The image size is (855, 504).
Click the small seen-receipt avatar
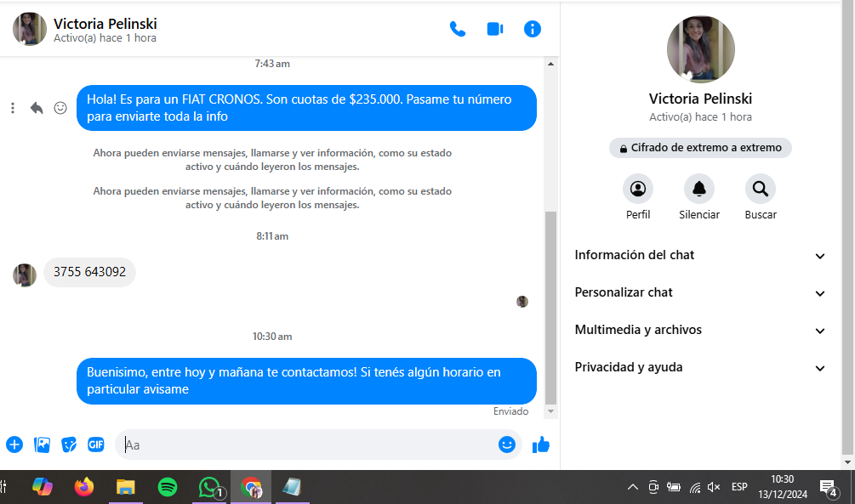522,302
